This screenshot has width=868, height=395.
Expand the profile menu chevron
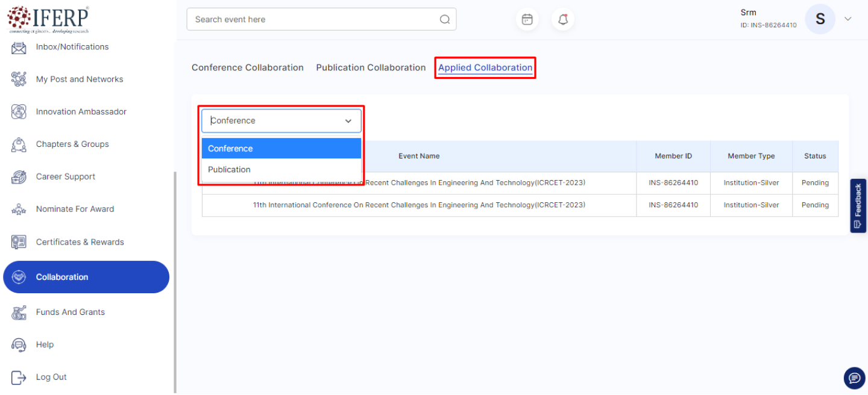848,19
